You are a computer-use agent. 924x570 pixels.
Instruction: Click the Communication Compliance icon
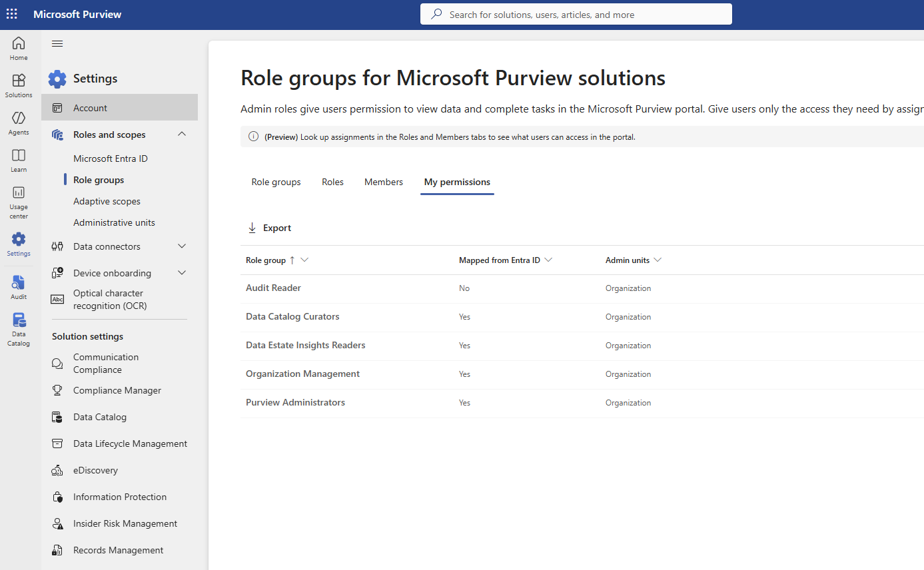[57, 364]
